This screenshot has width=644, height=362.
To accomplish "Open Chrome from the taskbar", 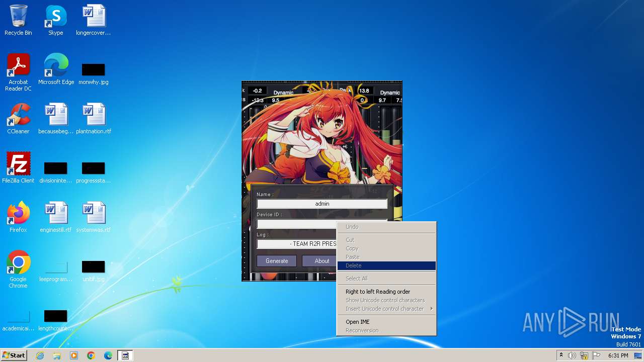I will point(91,355).
